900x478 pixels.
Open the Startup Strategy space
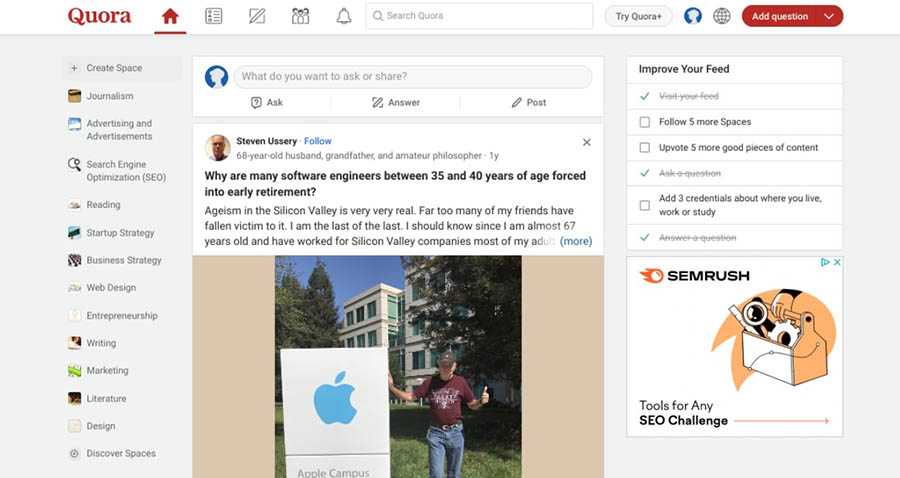click(x=120, y=233)
